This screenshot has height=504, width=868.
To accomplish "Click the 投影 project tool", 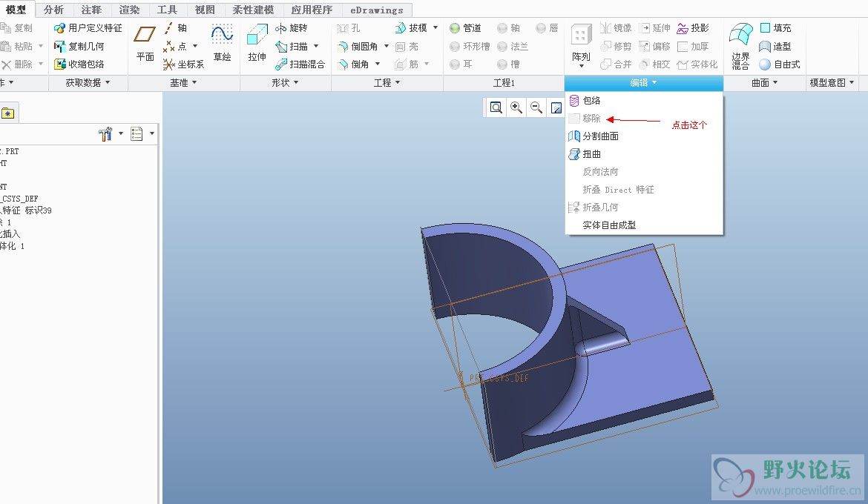I will tap(692, 27).
